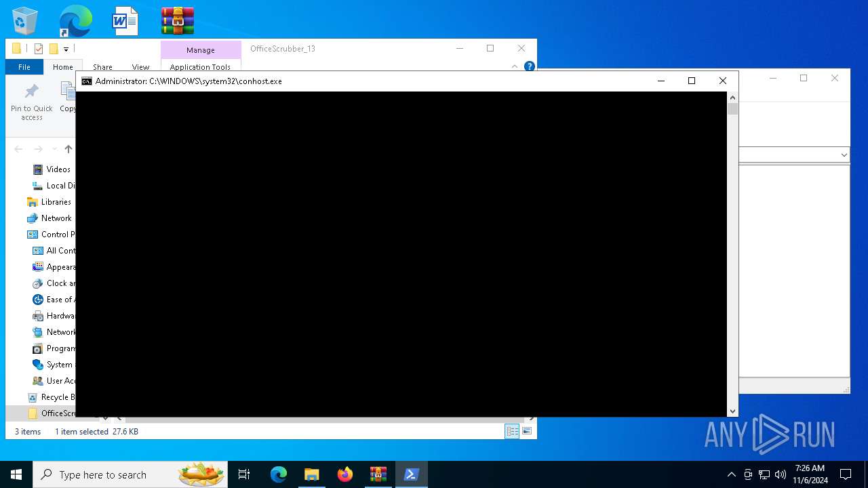The height and width of the screenshot is (488, 868).
Task: Open the Word document on the desktop
Action: click(x=125, y=21)
